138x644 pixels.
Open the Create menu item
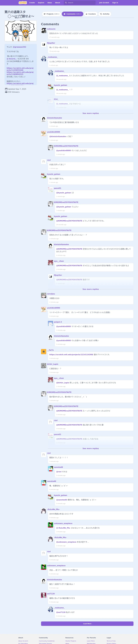32,3
